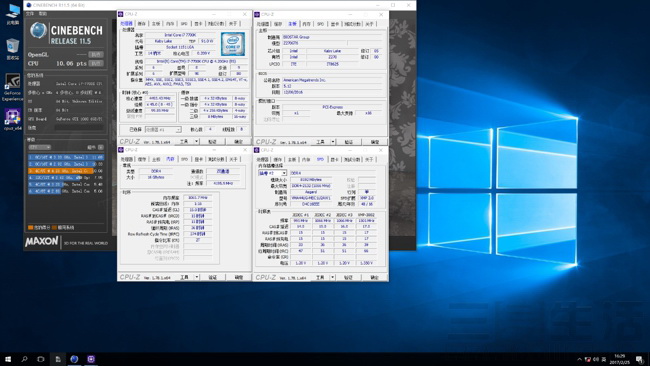This screenshot has height=366, width=650.
Task: Open taskbar search magnifier
Action: click(24, 359)
